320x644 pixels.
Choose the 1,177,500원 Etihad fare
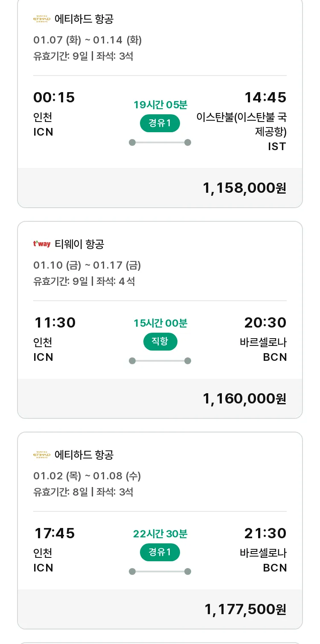(245, 609)
